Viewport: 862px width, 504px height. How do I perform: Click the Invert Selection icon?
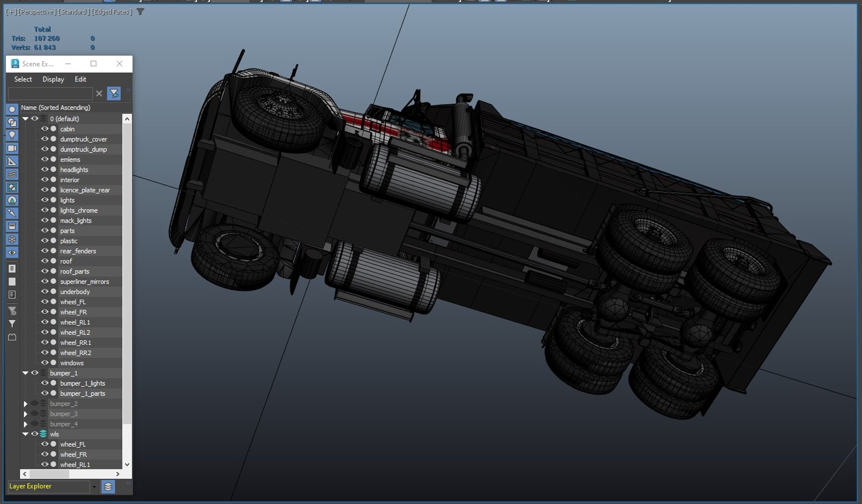point(12,295)
